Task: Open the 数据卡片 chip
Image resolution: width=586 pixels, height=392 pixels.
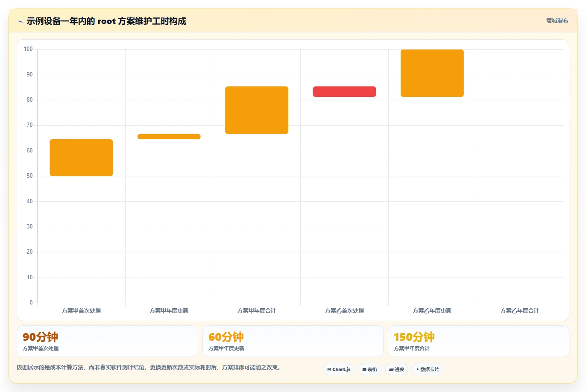Action: (428, 369)
